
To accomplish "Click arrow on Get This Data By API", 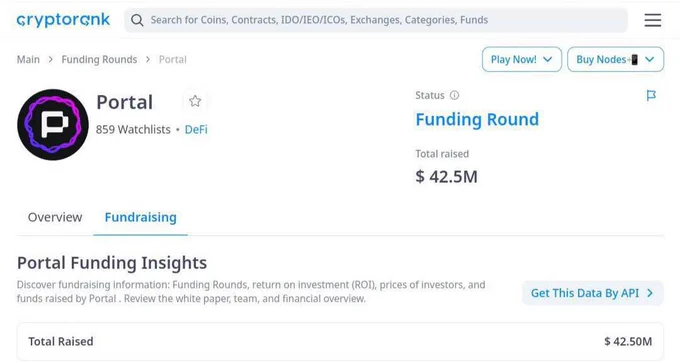I will 650,293.
